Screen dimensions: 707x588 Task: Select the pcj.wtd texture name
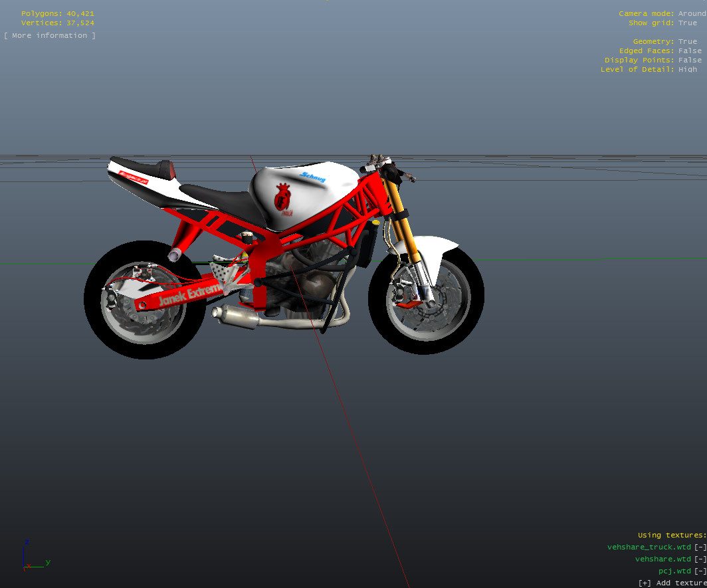674,571
